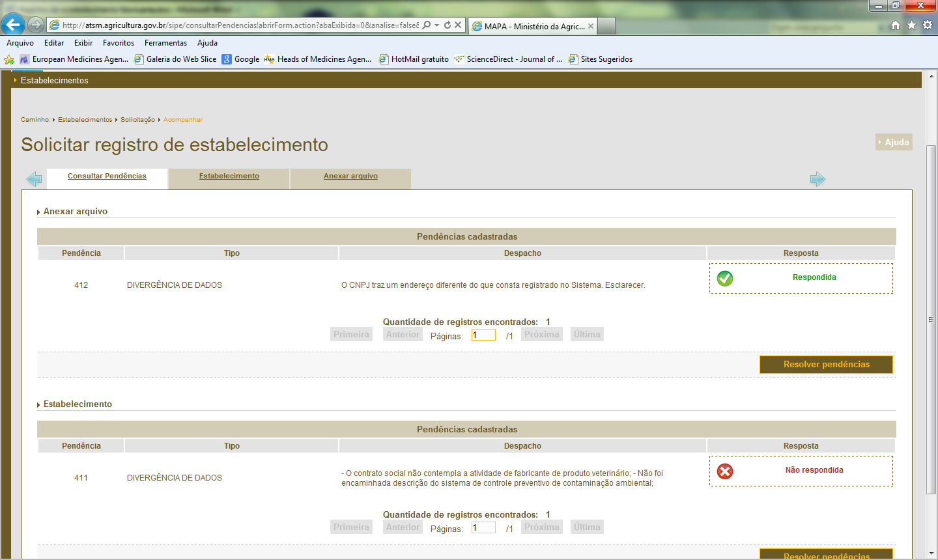Click the blue right arrow beside the tabs

pos(817,179)
